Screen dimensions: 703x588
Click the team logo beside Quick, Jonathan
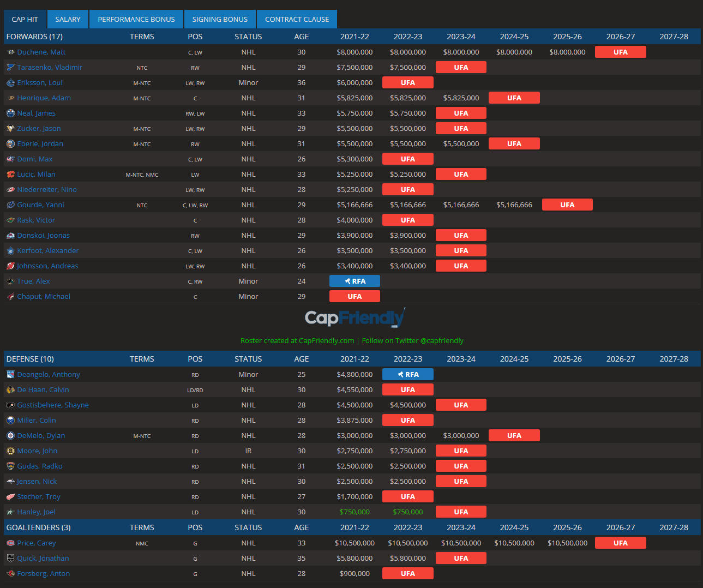click(x=10, y=559)
